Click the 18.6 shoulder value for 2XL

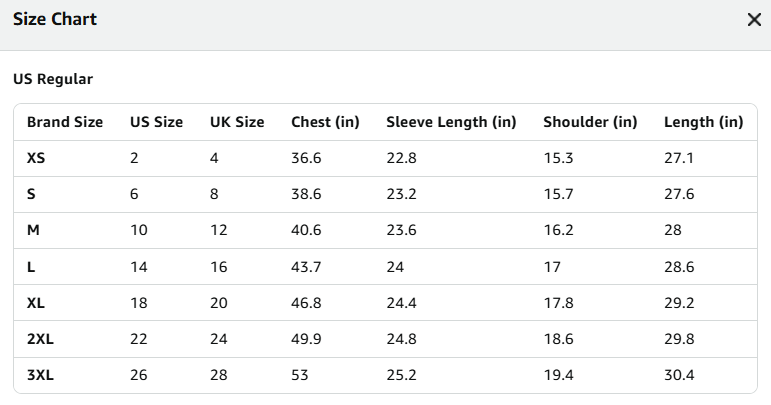click(x=559, y=339)
